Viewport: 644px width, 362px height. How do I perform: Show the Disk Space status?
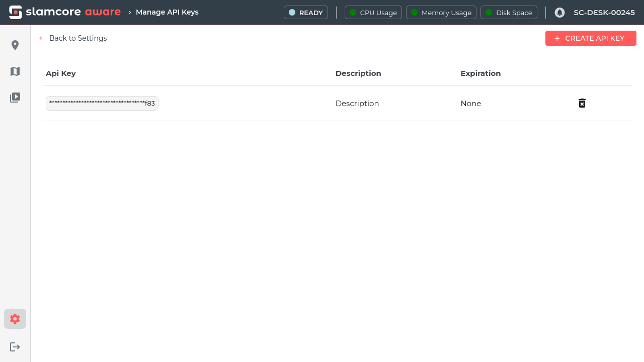coord(509,13)
